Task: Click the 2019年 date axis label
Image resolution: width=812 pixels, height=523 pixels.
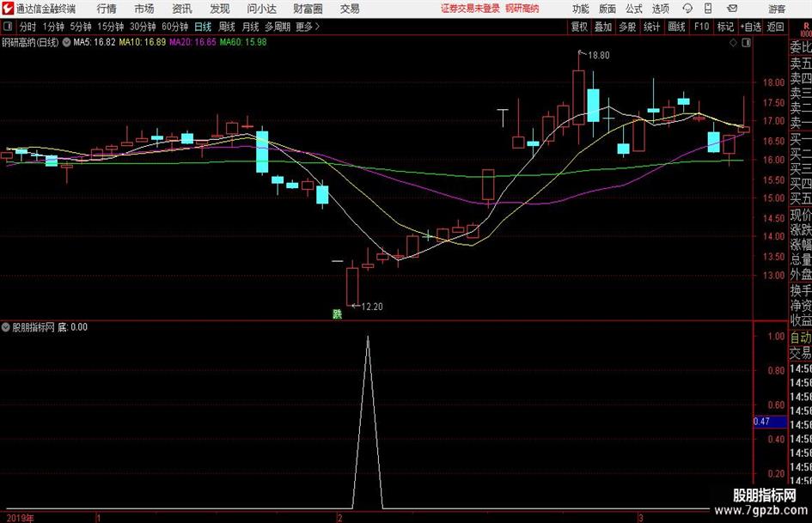Action: click(21, 518)
